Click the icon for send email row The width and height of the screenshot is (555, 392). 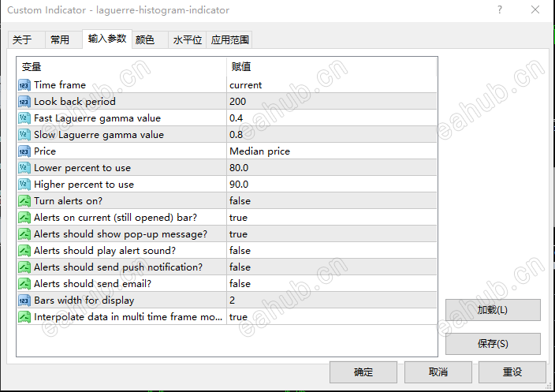pos(24,284)
